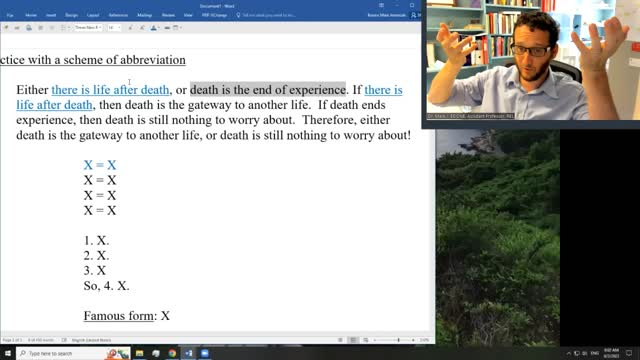
Task: Click the zoom slider handle in status bar
Action: (398, 340)
